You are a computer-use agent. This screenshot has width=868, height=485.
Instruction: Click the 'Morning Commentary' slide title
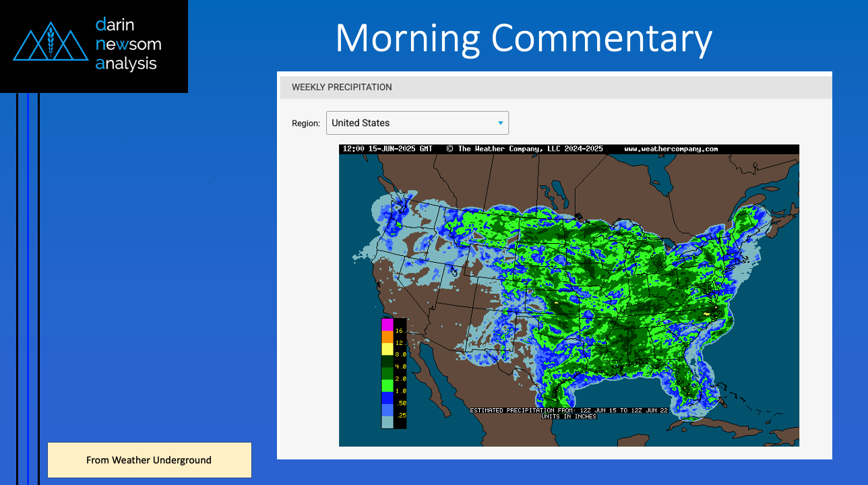(523, 38)
